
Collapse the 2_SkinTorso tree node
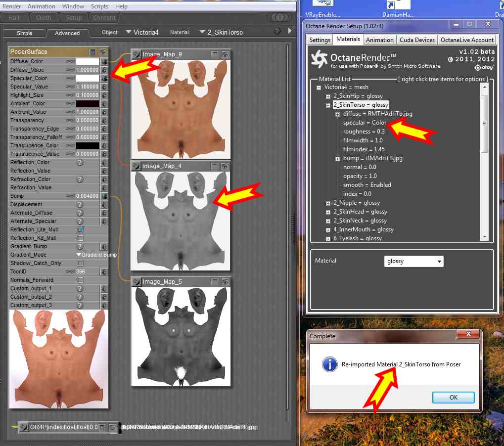tap(328, 105)
